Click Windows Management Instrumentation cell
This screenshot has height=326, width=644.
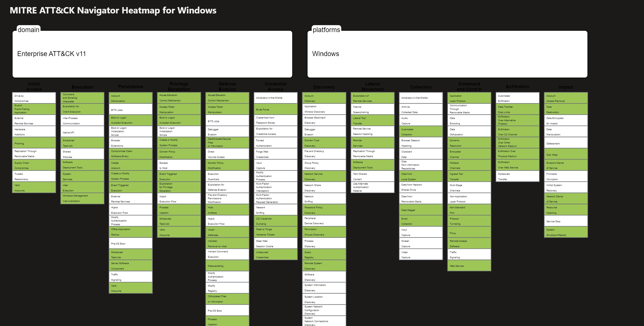click(x=82, y=198)
